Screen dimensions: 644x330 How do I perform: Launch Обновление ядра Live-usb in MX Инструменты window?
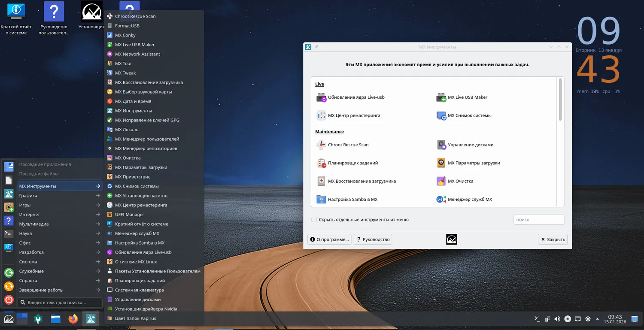click(350, 97)
